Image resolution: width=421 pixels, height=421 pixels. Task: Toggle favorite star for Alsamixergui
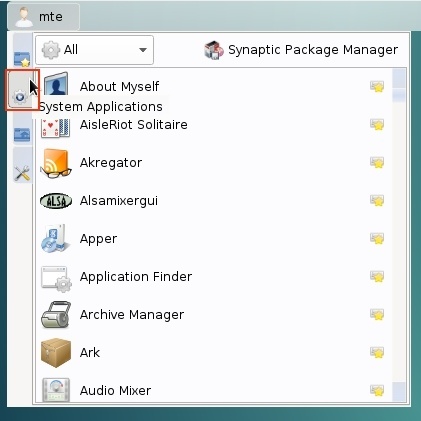tap(377, 200)
